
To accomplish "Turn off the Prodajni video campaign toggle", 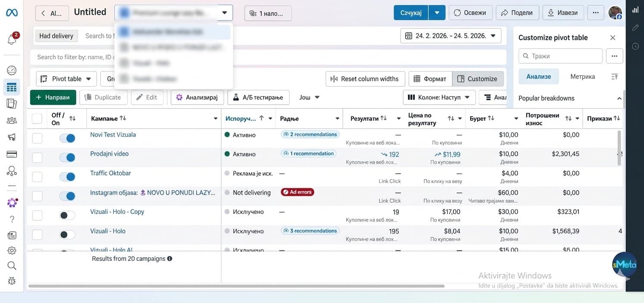I will (x=67, y=158).
